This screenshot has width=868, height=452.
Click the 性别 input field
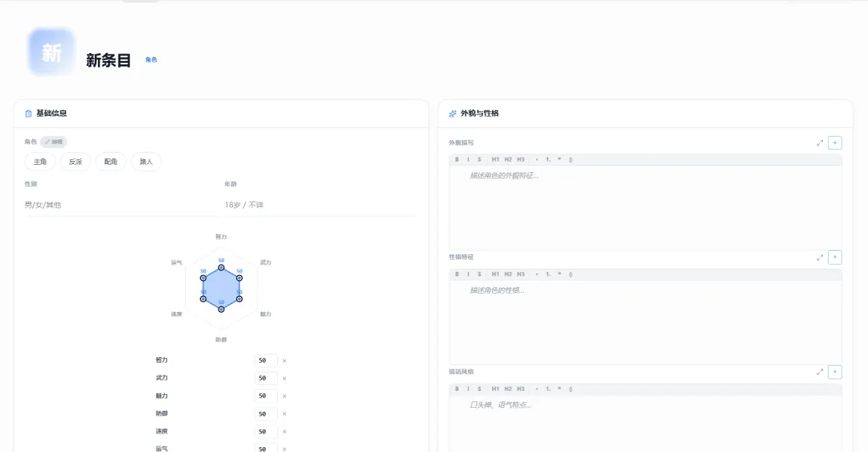[x=121, y=205]
